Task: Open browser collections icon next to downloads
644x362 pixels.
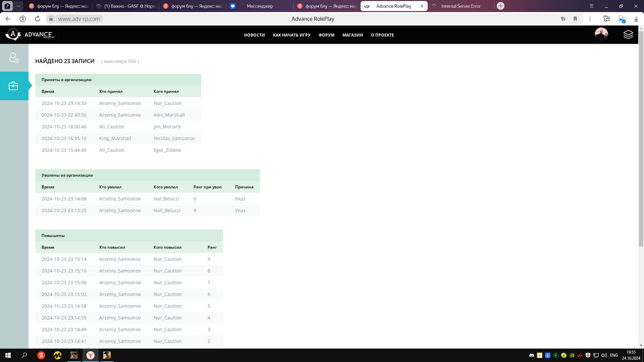Action: (622, 19)
